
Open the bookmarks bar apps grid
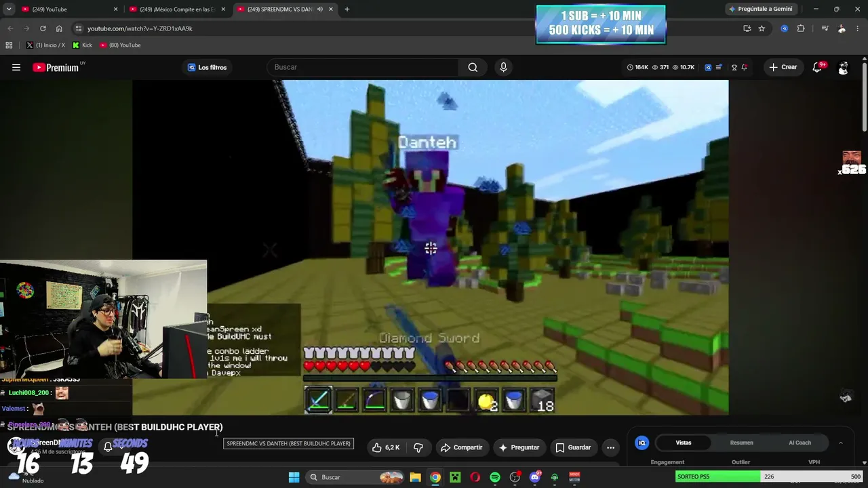pos(9,45)
